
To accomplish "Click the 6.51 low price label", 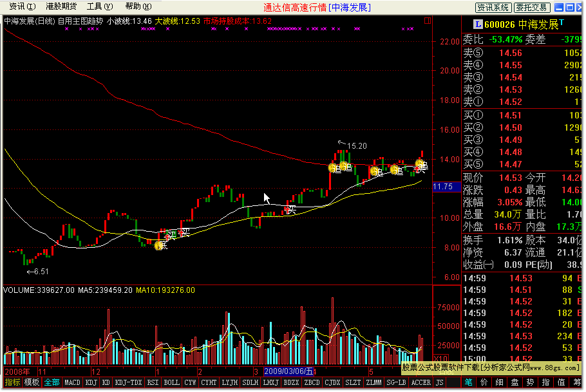I will click(41, 272).
